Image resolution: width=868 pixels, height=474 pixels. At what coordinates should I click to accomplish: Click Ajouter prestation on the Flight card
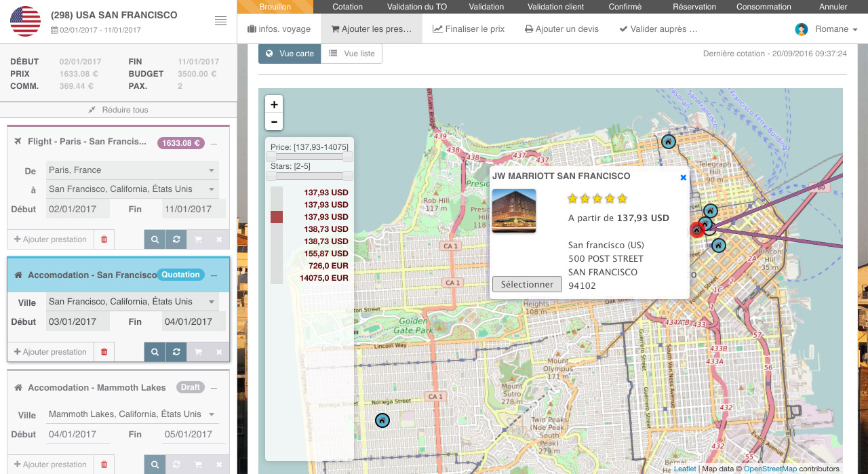50,239
